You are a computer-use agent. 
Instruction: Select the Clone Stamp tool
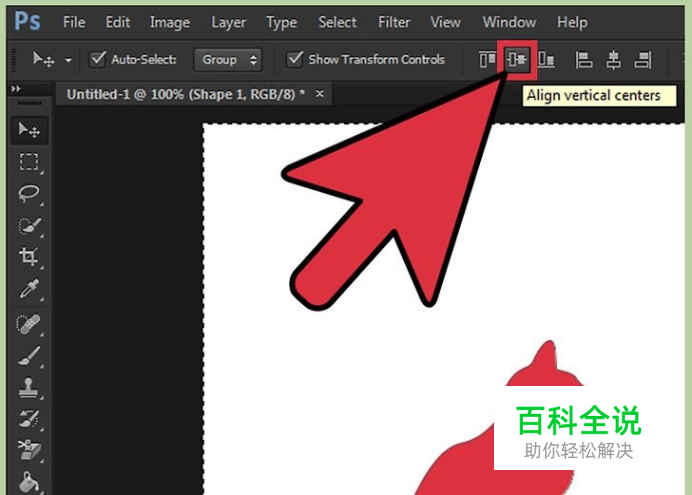click(x=29, y=387)
